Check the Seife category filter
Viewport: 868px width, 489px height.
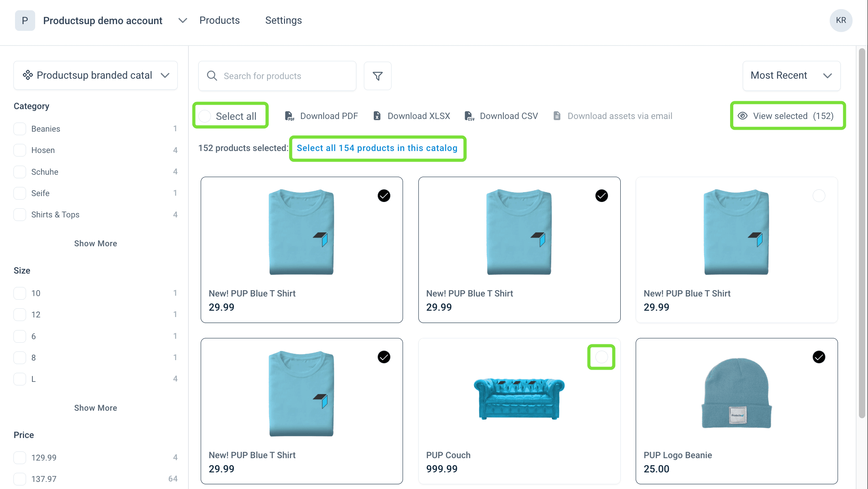20,193
